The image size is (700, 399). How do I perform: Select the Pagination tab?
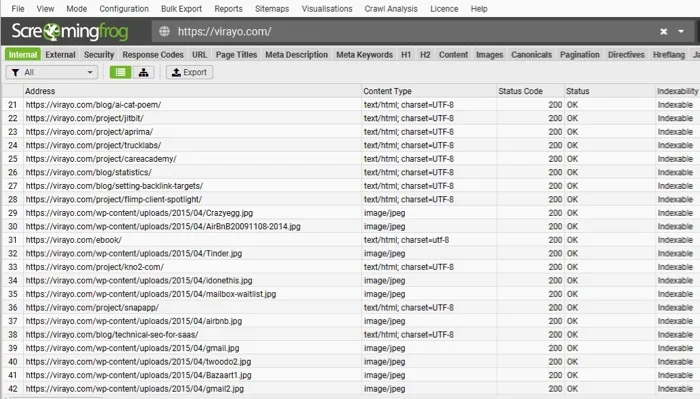coord(580,54)
